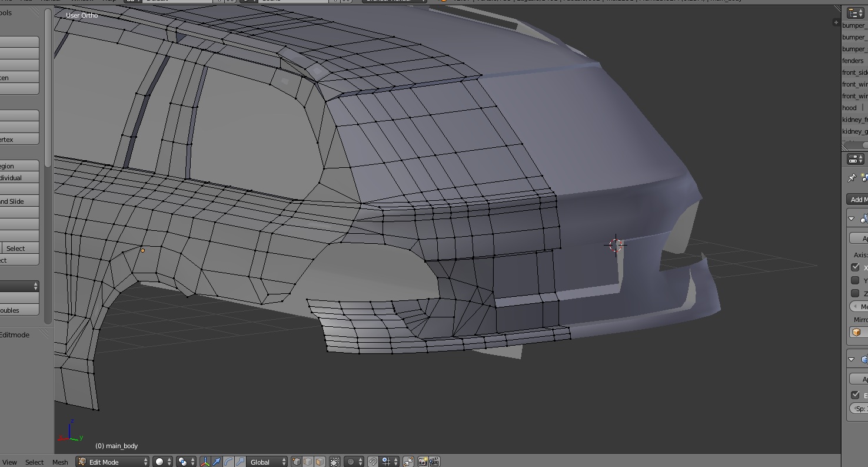Open the properties editor type selector
Image resolution: width=868 pixels, height=467 pixels.
856,159
